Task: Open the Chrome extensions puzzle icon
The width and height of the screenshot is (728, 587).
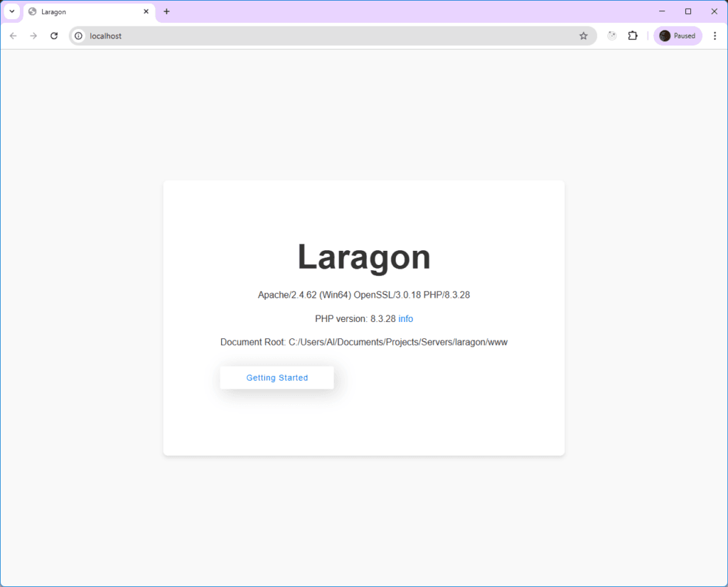Action: click(633, 36)
